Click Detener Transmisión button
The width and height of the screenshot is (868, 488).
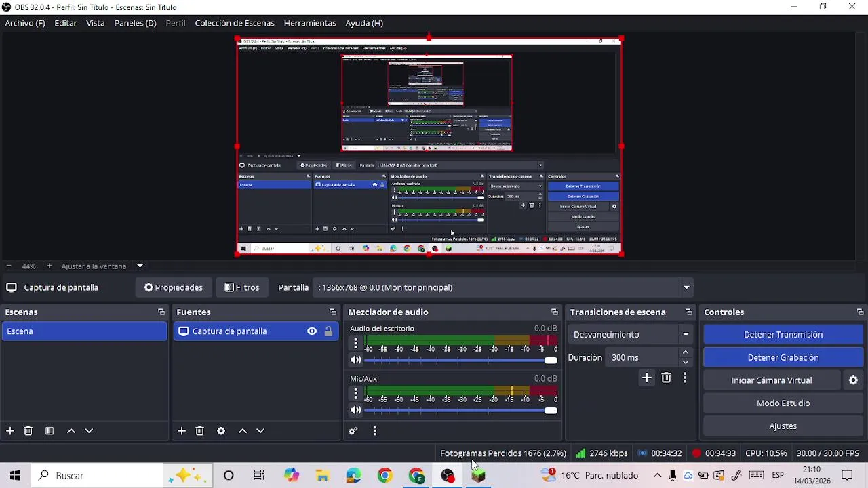click(x=783, y=335)
